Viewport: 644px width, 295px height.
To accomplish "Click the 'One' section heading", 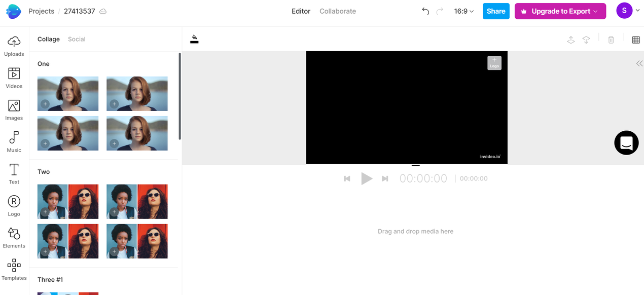I will [x=44, y=64].
